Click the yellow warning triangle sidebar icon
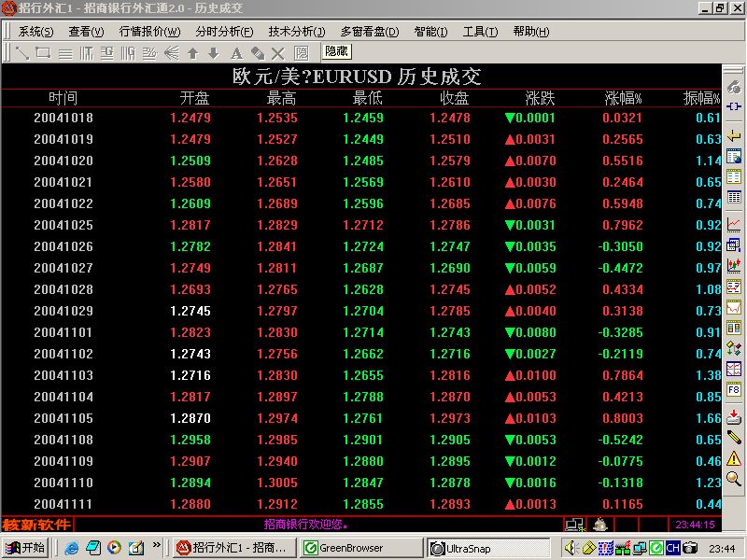The width and height of the screenshot is (747, 560). pos(734,458)
